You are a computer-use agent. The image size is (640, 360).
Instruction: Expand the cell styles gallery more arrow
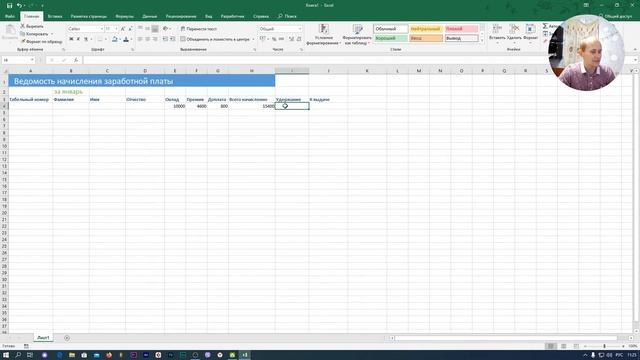[x=482, y=40]
